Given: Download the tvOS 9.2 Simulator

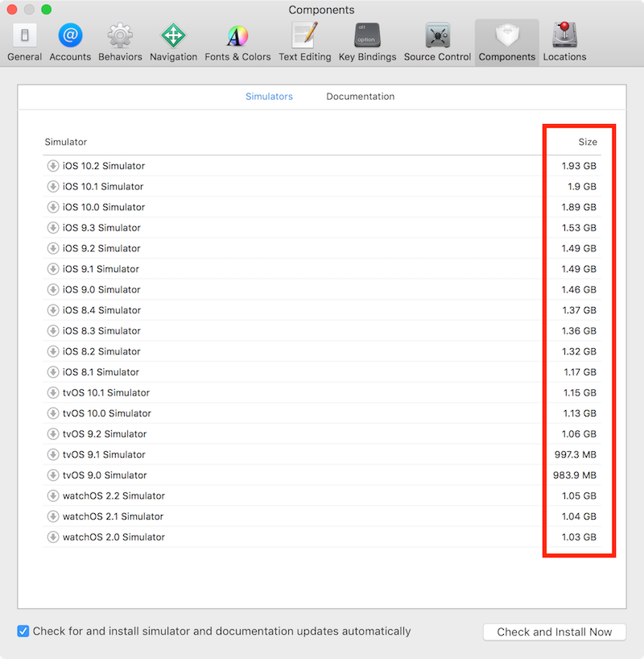Looking at the screenshot, I should (53, 433).
